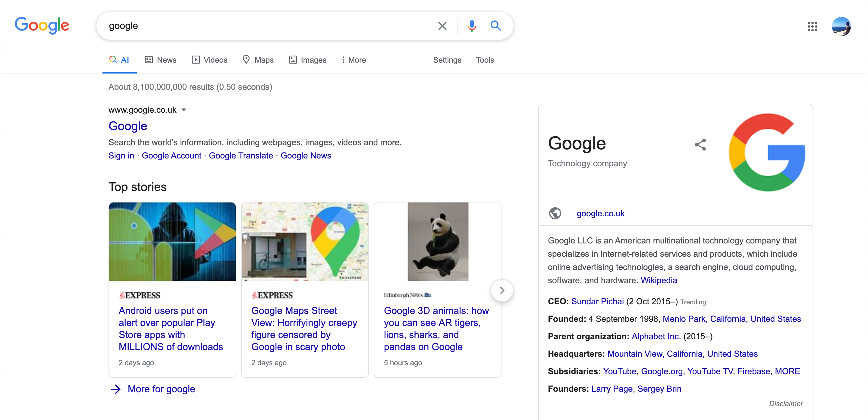The height and width of the screenshot is (420, 868).
Task: Open the Mountain View headquarters link
Action: point(682,354)
